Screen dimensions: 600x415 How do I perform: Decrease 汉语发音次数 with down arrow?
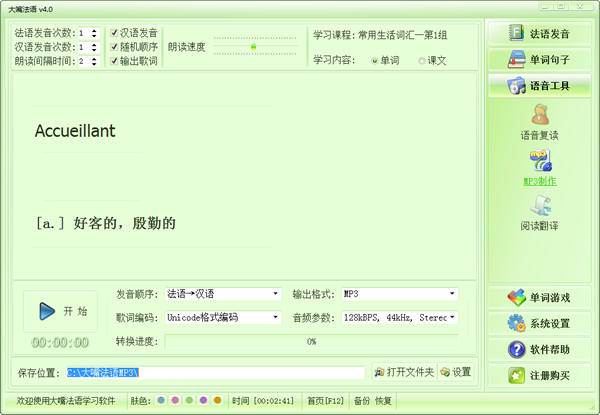pos(94,50)
